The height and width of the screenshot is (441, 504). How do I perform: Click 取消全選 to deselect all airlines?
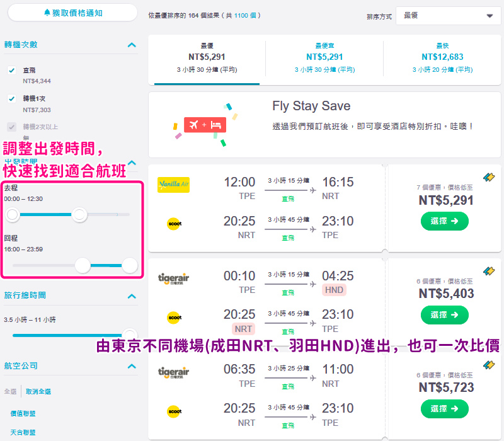(38, 391)
